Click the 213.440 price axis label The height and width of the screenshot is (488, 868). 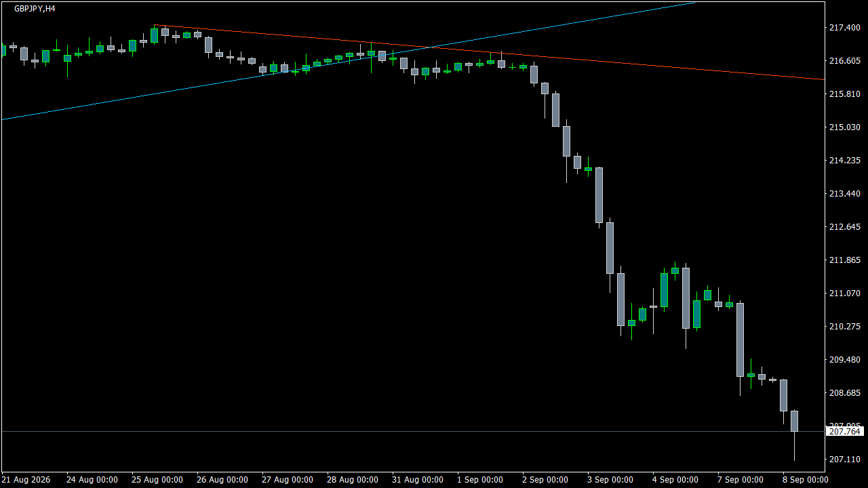pyautogui.click(x=845, y=194)
